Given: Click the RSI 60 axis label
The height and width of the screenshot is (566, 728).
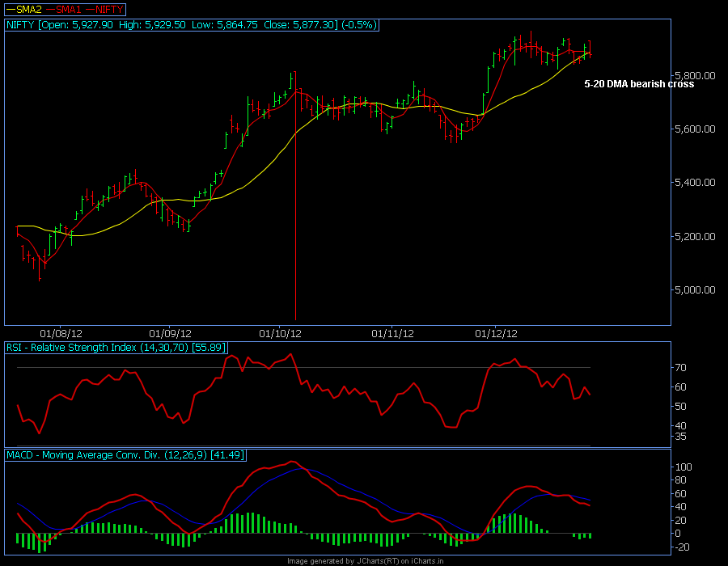Looking at the screenshot, I should (x=680, y=387).
